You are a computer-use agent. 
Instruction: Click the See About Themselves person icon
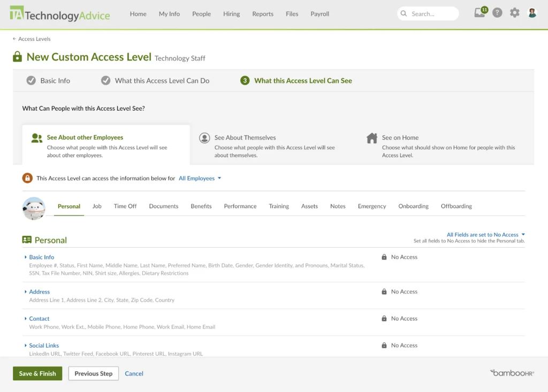click(204, 138)
